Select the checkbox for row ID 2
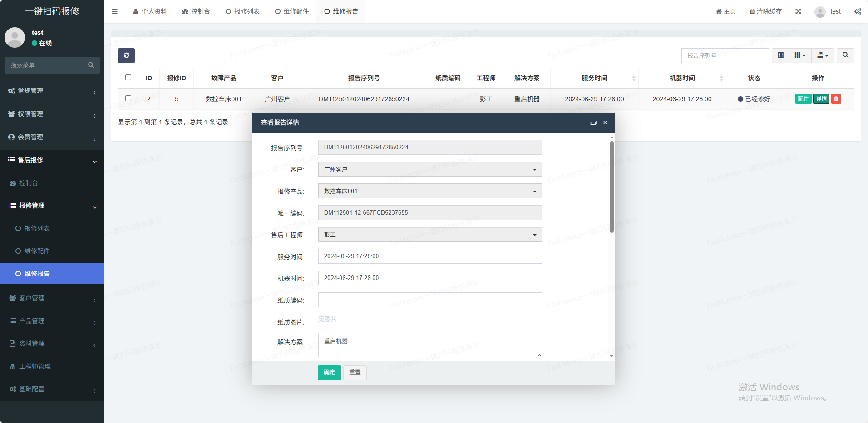868x423 pixels. 128,98
